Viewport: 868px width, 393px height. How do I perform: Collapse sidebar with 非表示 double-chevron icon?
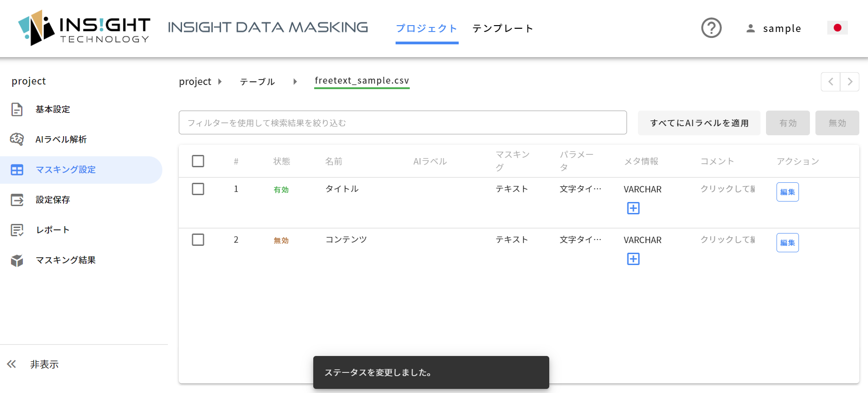[x=11, y=364]
